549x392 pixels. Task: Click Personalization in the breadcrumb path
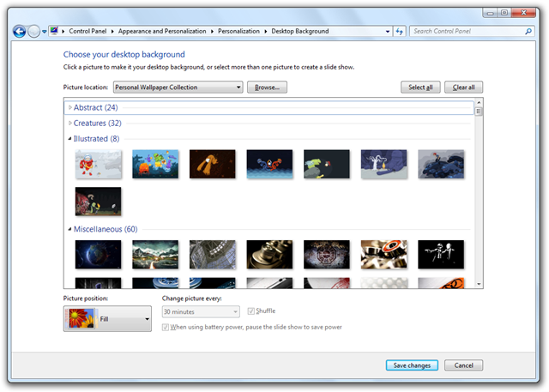click(x=238, y=31)
